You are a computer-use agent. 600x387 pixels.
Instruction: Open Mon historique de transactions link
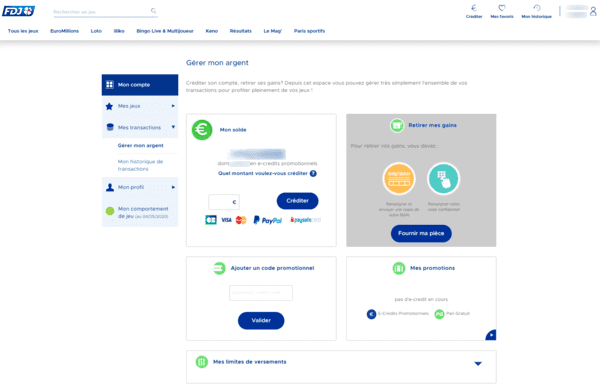140,165
